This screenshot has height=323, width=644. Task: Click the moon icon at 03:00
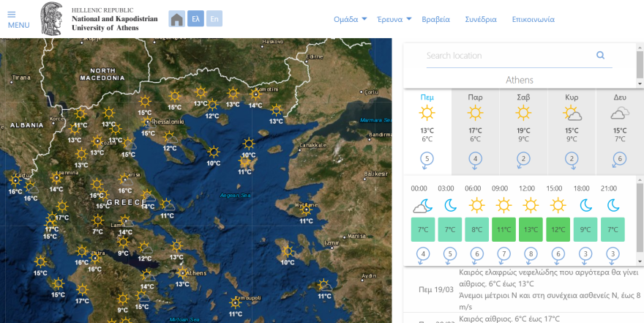(451, 206)
